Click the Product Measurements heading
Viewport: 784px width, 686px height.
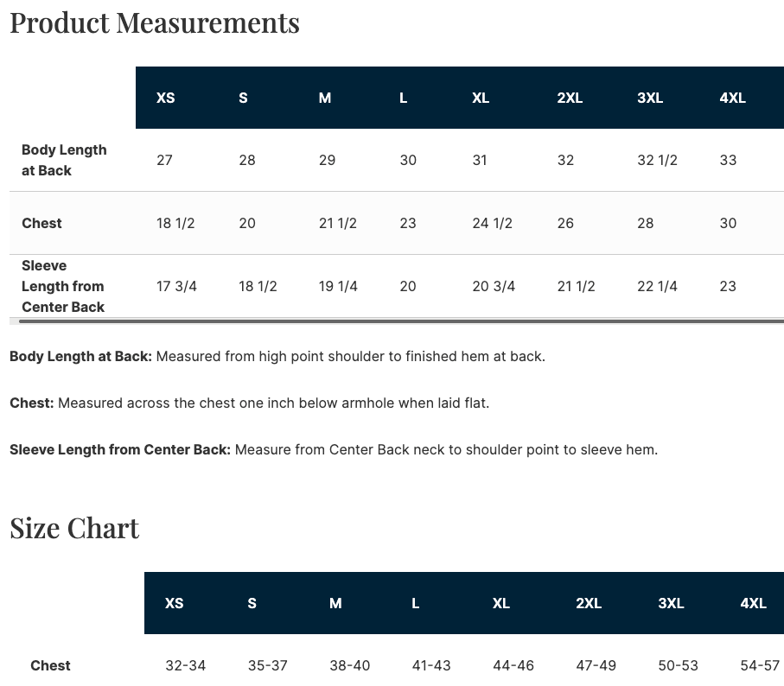click(155, 23)
